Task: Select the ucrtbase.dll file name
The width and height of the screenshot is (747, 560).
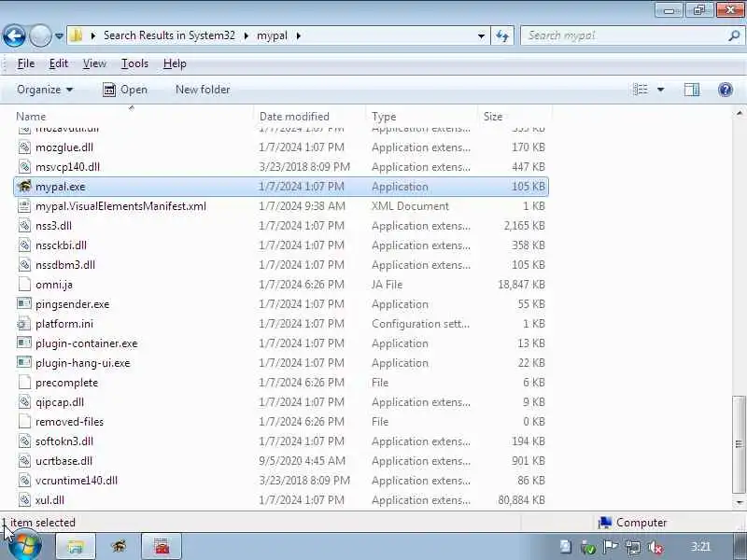Action: [x=63, y=461]
